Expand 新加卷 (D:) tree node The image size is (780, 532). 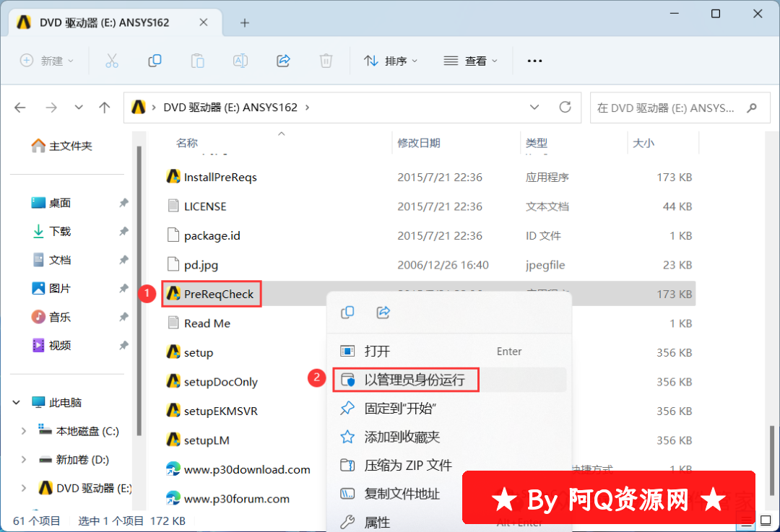tap(23, 459)
